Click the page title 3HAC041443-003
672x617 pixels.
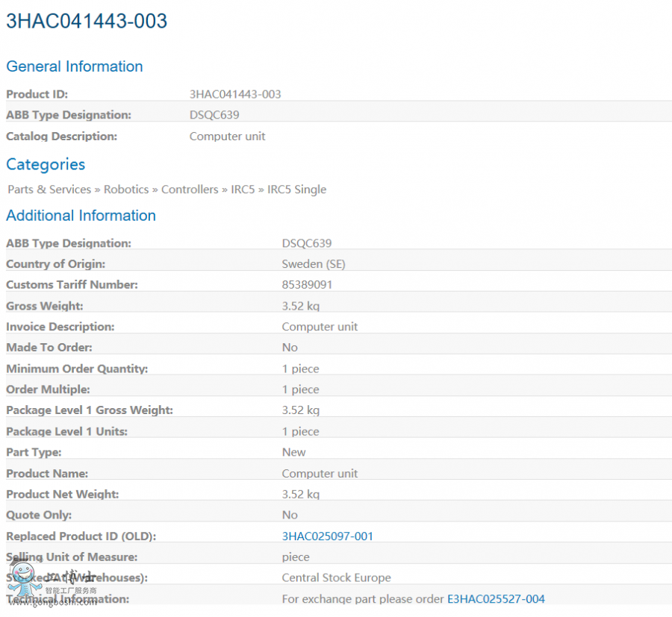pyautogui.click(x=86, y=22)
